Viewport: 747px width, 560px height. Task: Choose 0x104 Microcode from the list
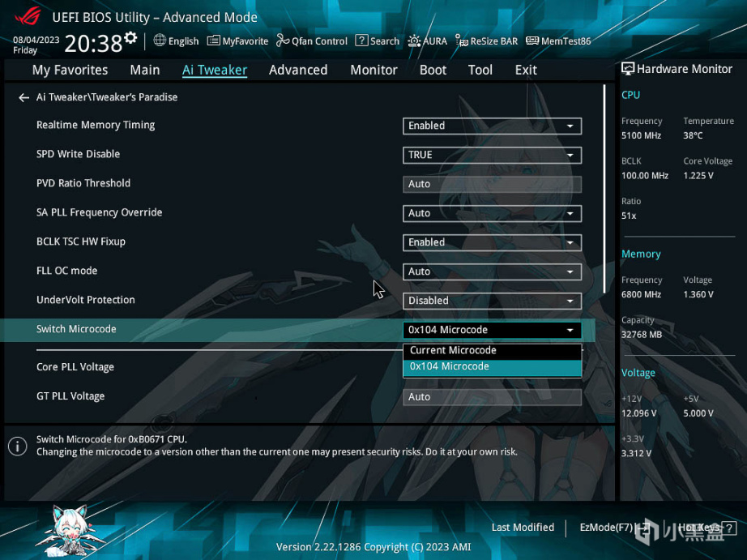pyautogui.click(x=492, y=367)
